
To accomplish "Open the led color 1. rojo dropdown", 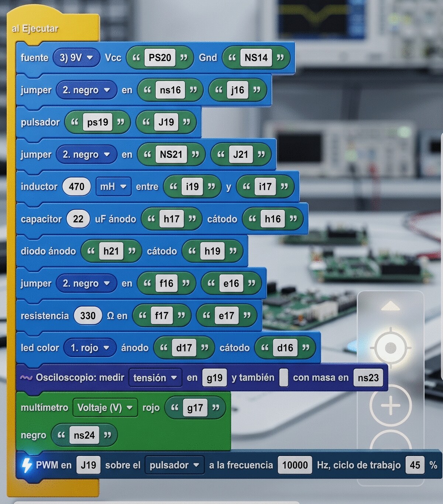I will 90,348.
